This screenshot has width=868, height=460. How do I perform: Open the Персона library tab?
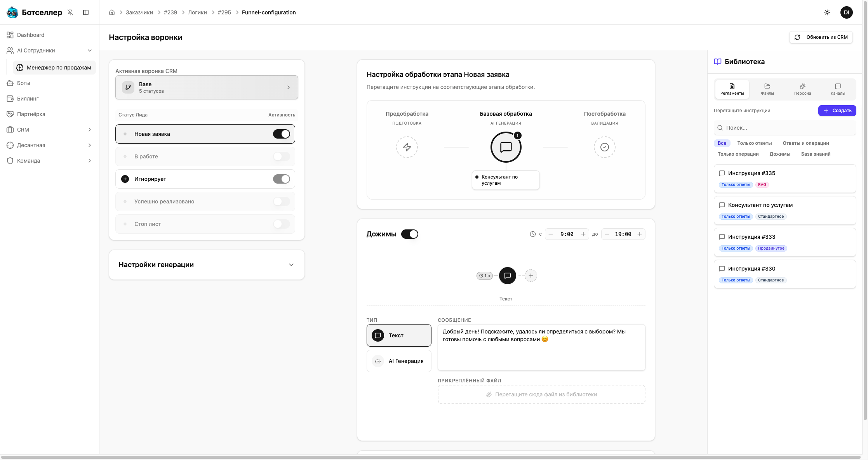pos(802,89)
